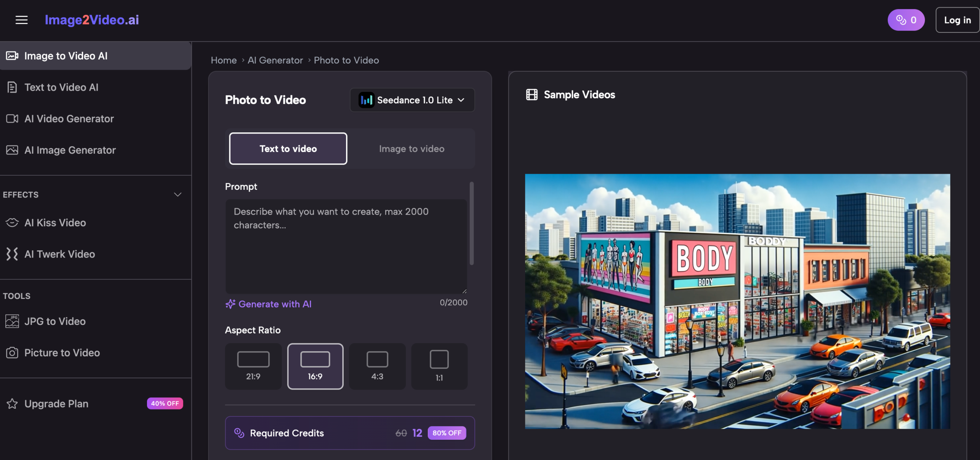Click the Log in button
980x460 pixels.
[957, 20]
